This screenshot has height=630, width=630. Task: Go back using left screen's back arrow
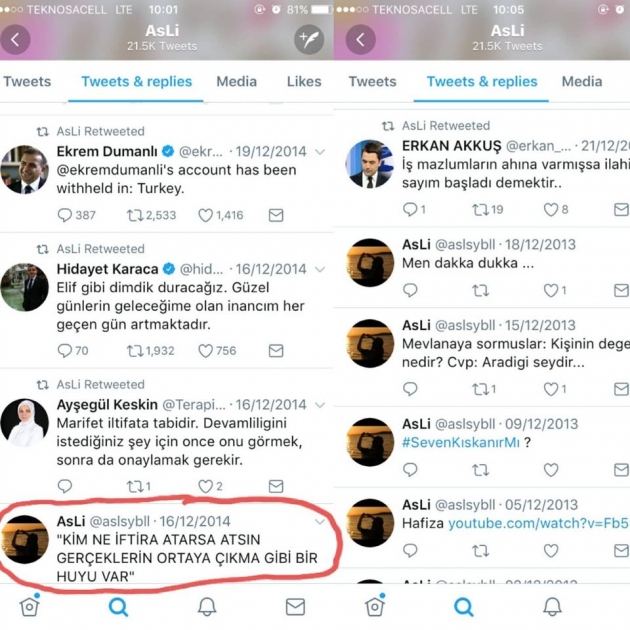click(15, 39)
